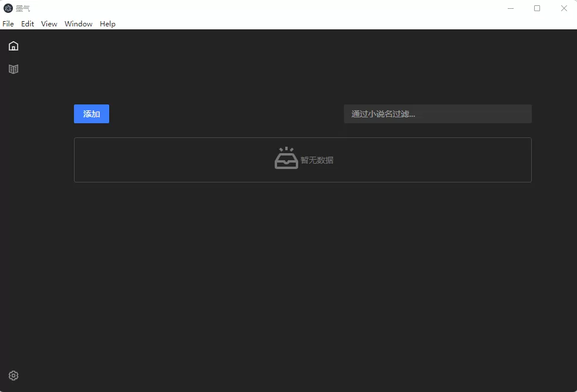This screenshot has height=392, width=577.
Task: Close the 墨气 application
Action: 564,8
